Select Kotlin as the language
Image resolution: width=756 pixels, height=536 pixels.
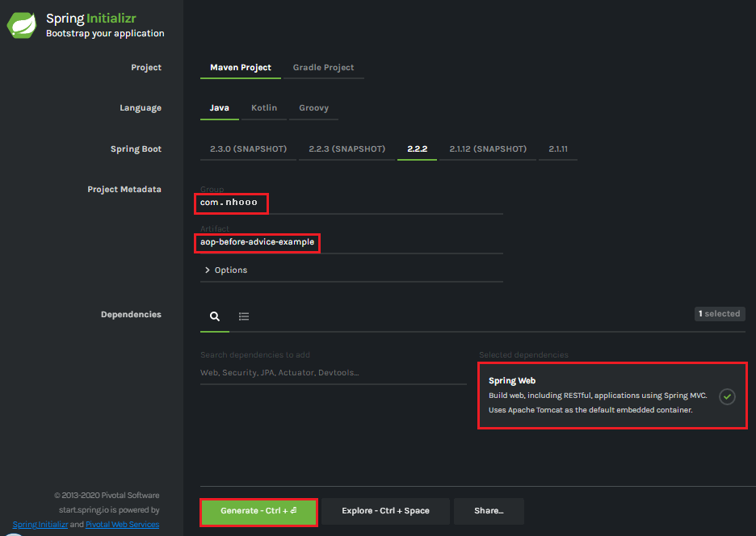tap(264, 108)
